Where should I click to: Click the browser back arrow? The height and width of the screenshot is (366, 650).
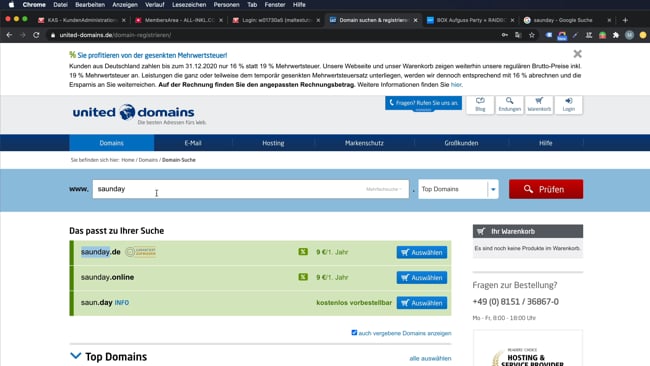9,35
